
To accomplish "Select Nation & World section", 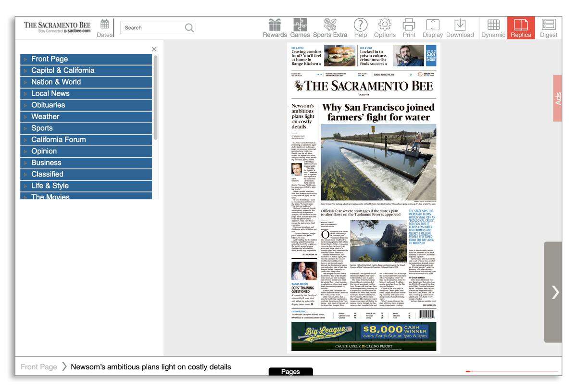I will coord(86,82).
